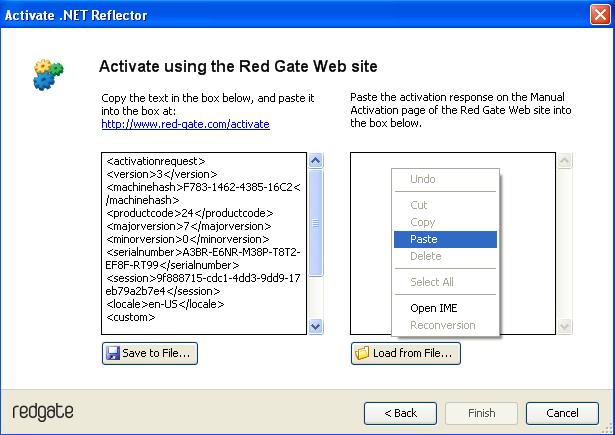Screen dimensions: 615x435
Task: Click the floppy disk icon on Save to File
Action: click(x=113, y=353)
